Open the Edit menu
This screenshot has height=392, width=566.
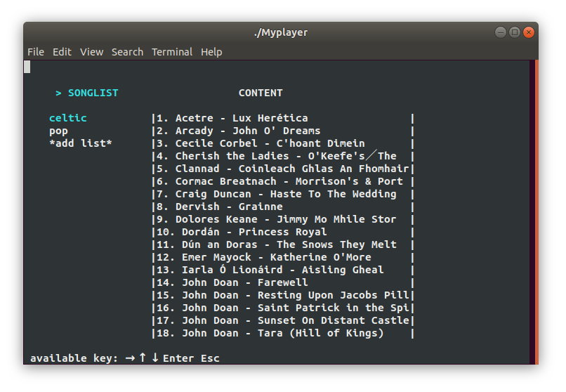[62, 52]
